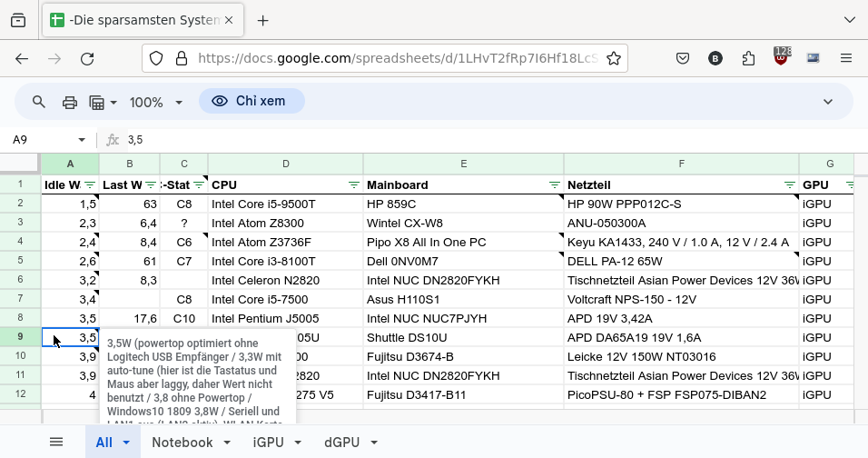Click the Pocket save icon
868x458 pixels.
(x=683, y=59)
